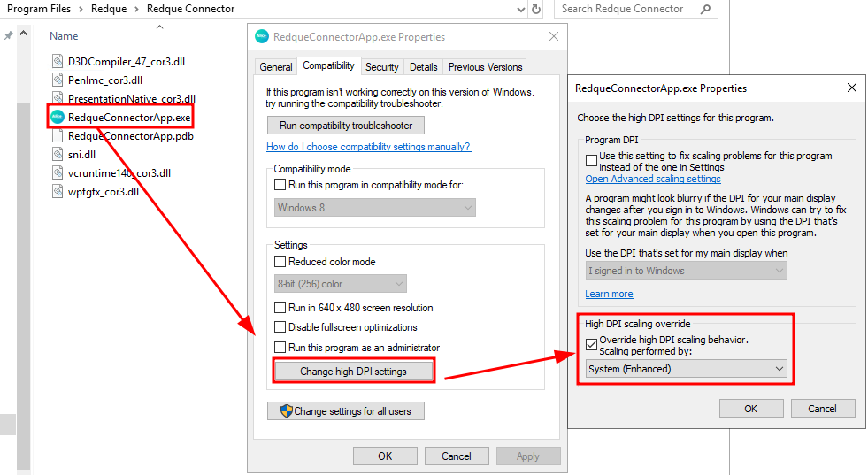The width and height of the screenshot is (868, 475).
Task: Click the RedqueConnectorApp.pdb file icon
Action: pyautogui.click(x=58, y=136)
